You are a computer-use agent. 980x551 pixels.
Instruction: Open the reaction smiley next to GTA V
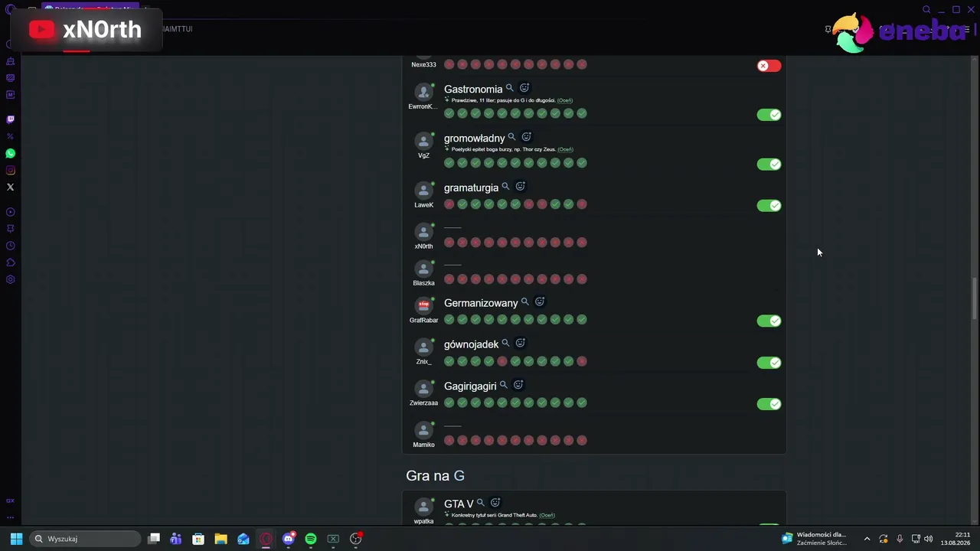click(x=495, y=503)
